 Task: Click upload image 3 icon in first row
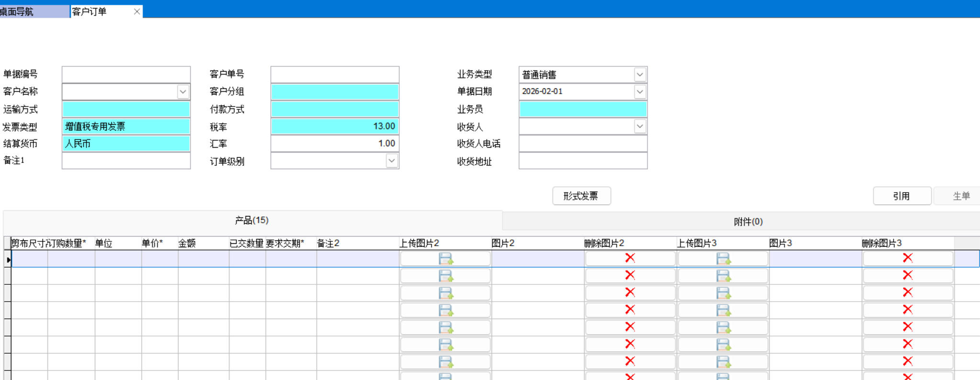(x=723, y=259)
